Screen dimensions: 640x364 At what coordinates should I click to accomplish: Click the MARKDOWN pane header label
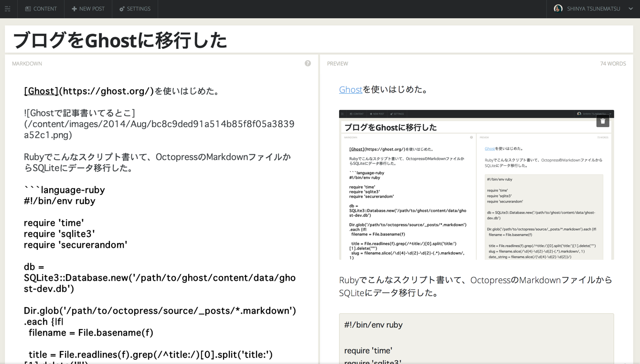click(27, 63)
